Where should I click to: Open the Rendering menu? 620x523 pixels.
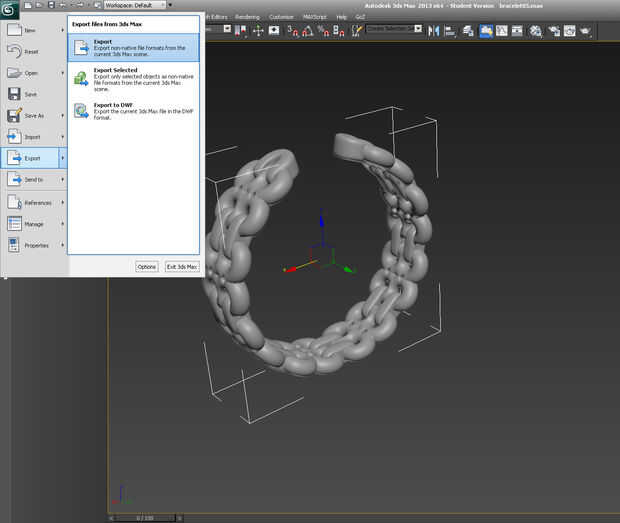pos(247,17)
